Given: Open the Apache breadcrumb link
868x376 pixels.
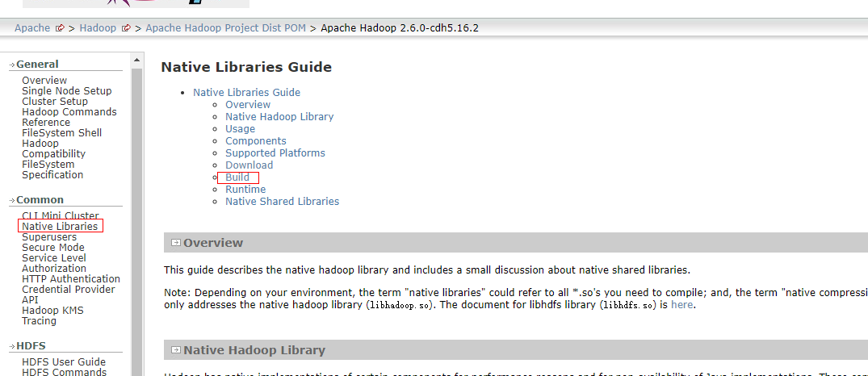Looking at the screenshot, I should pyautogui.click(x=32, y=27).
